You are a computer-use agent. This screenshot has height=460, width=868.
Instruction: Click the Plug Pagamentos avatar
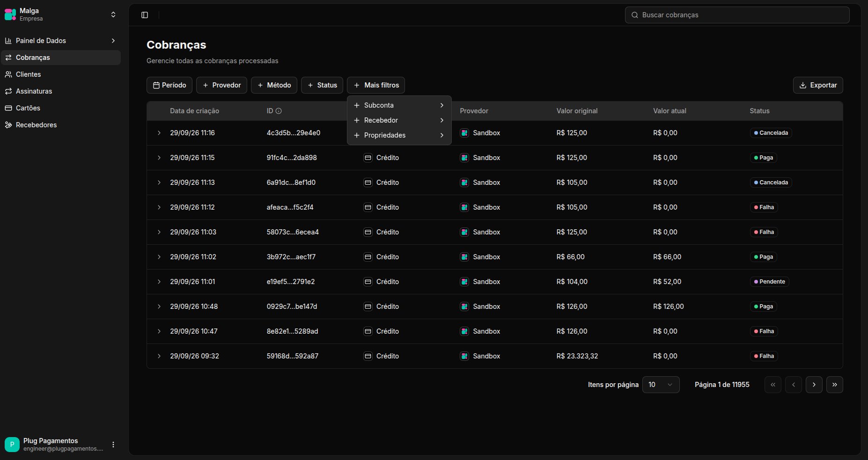(x=12, y=445)
